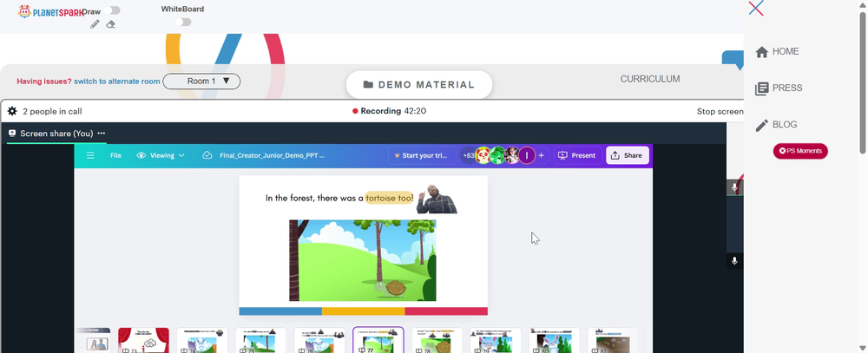Click the teacher photo on the slide
The image size is (868, 353).
point(437,199)
